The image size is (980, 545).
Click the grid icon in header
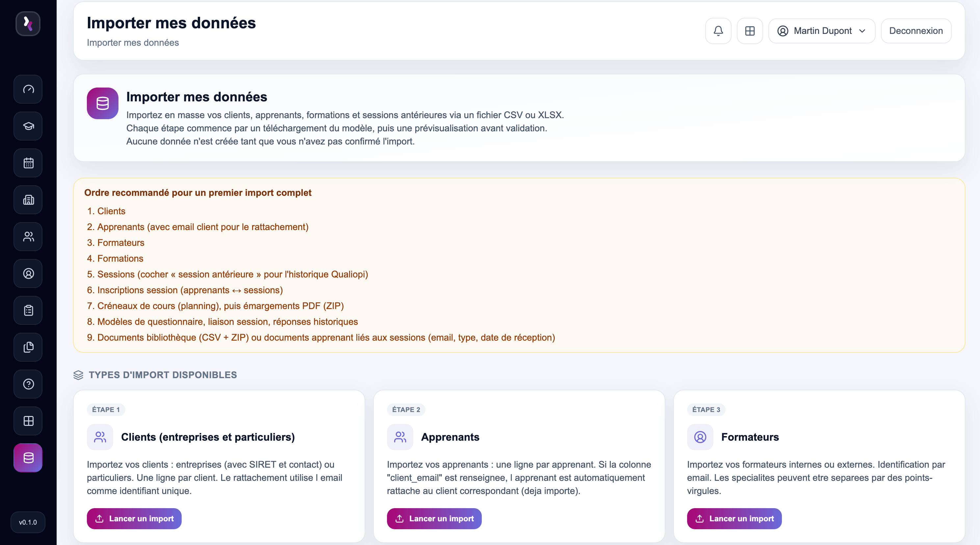tap(749, 31)
